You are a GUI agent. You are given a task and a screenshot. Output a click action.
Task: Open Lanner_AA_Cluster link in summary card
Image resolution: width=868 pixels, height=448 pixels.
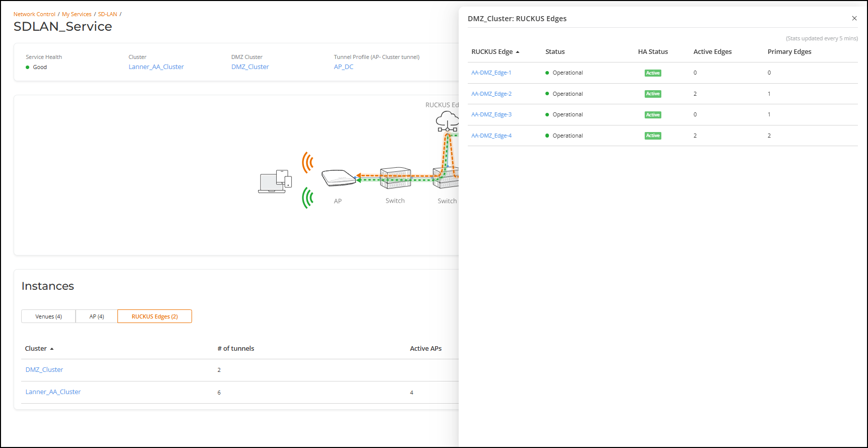click(156, 67)
